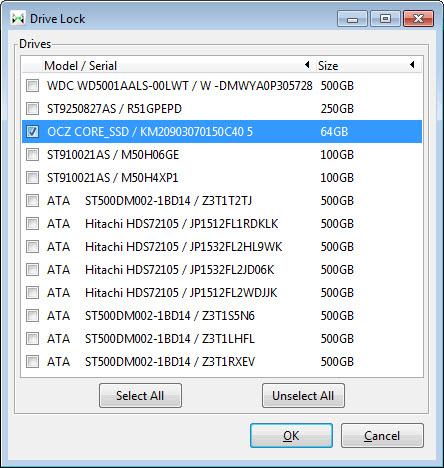
Task: Select the row text ST910021AS / M50H06GE
Action: (x=113, y=155)
